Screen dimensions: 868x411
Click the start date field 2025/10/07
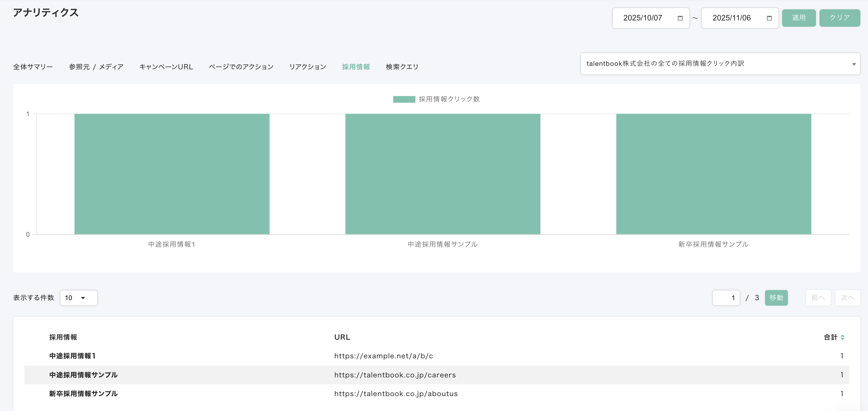coord(651,18)
